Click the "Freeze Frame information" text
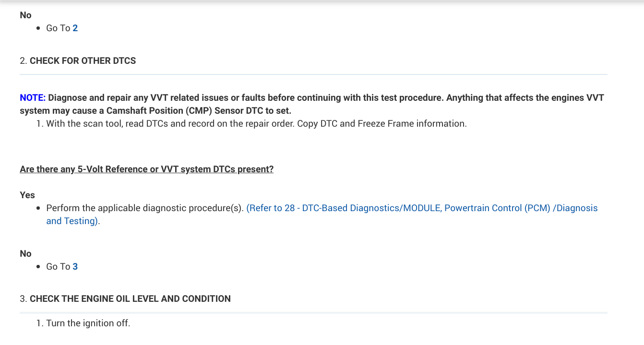 point(412,124)
